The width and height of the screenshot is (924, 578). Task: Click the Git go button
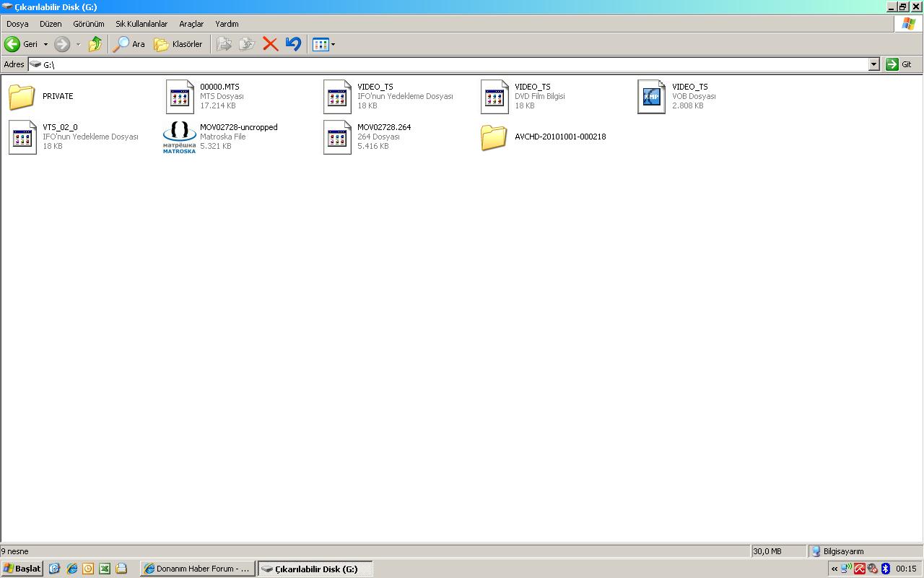899,64
